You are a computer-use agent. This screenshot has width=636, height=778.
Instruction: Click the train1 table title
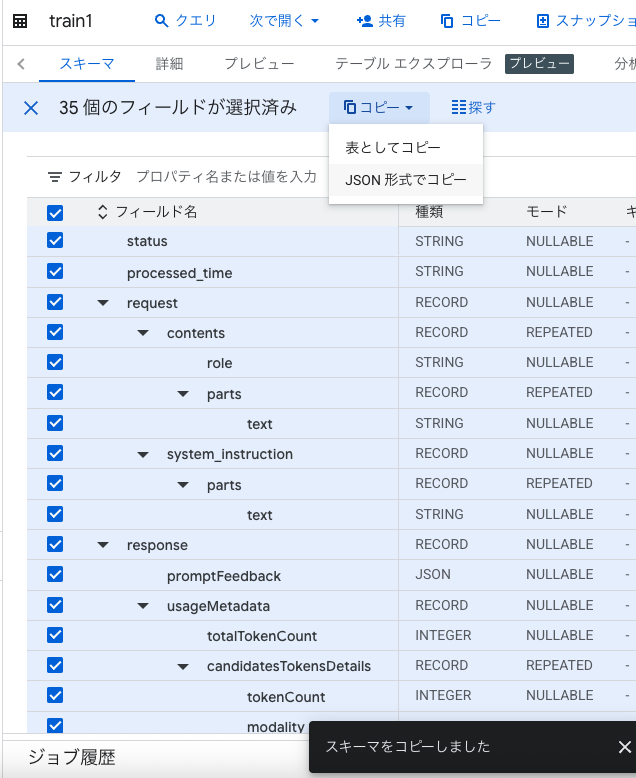coord(70,21)
